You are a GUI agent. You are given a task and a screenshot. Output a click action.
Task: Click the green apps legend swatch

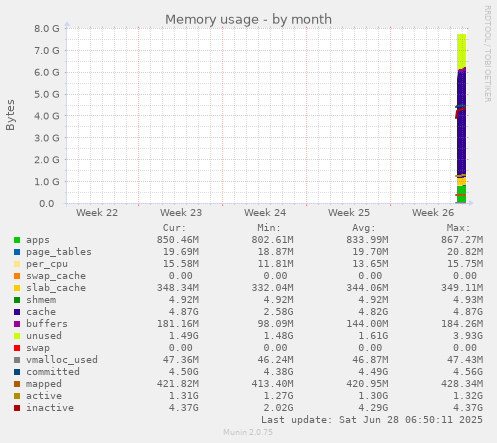[17, 240]
